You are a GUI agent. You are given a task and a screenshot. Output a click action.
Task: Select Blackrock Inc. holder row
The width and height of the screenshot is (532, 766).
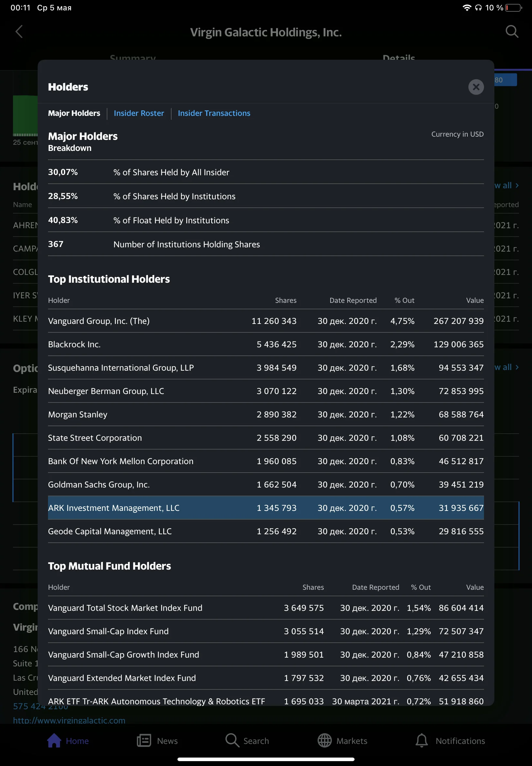tap(266, 344)
